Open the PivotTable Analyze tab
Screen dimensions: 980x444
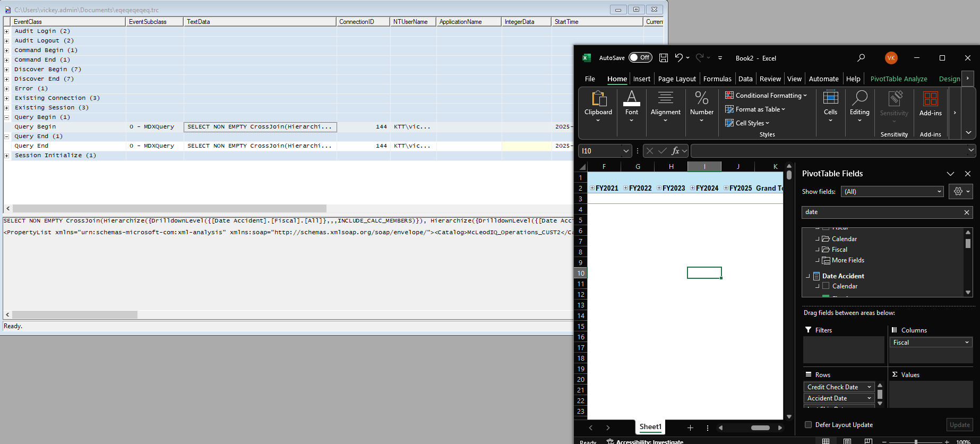click(x=899, y=79)
